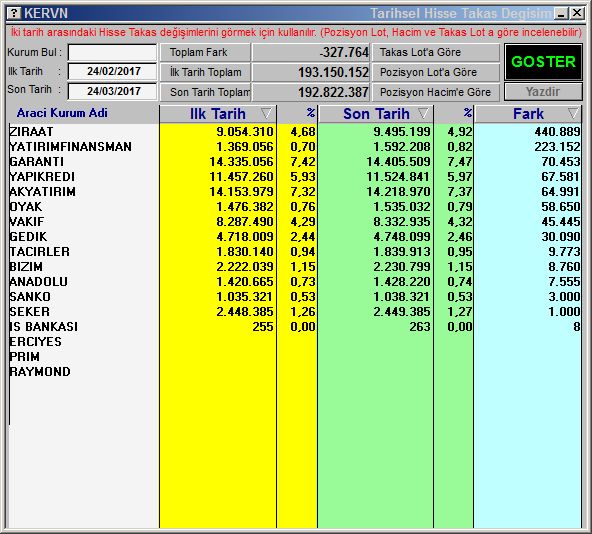Screen dimensions: 592x534
Task: Select the BIZIM row name
Action: point(26,267)
